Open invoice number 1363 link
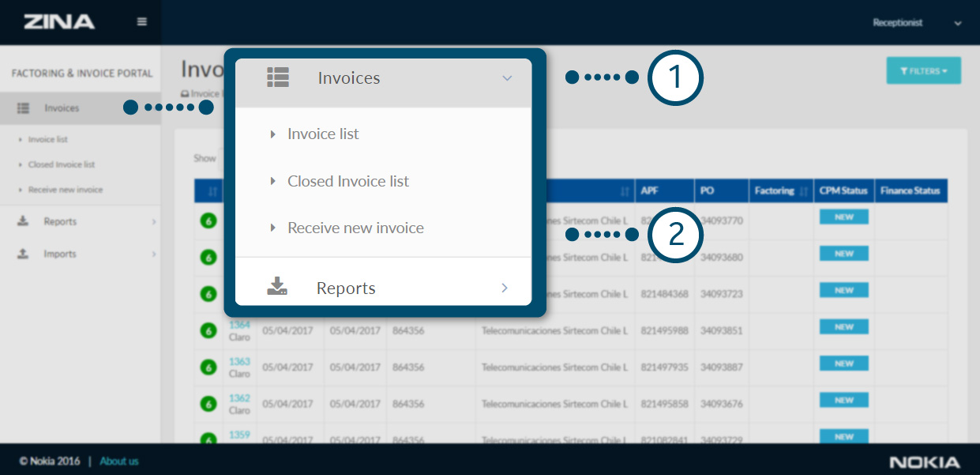This screenshot has height=475, width=980. click(x=239, y=361)
